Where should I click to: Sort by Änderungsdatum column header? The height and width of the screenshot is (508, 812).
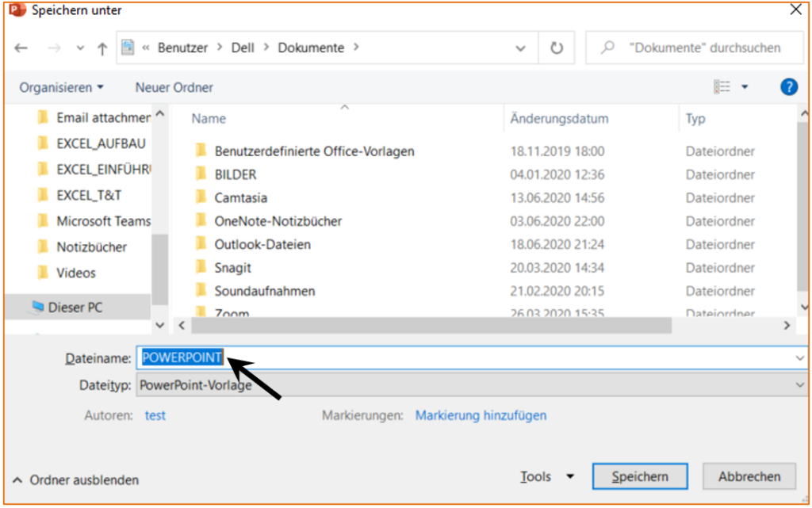tap(559, 118)
